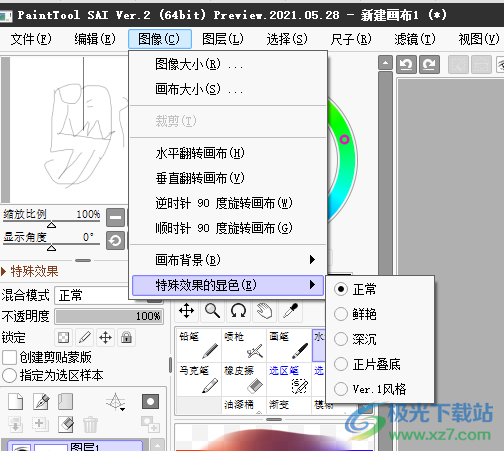Reset the display angle rotation icon

115,240
